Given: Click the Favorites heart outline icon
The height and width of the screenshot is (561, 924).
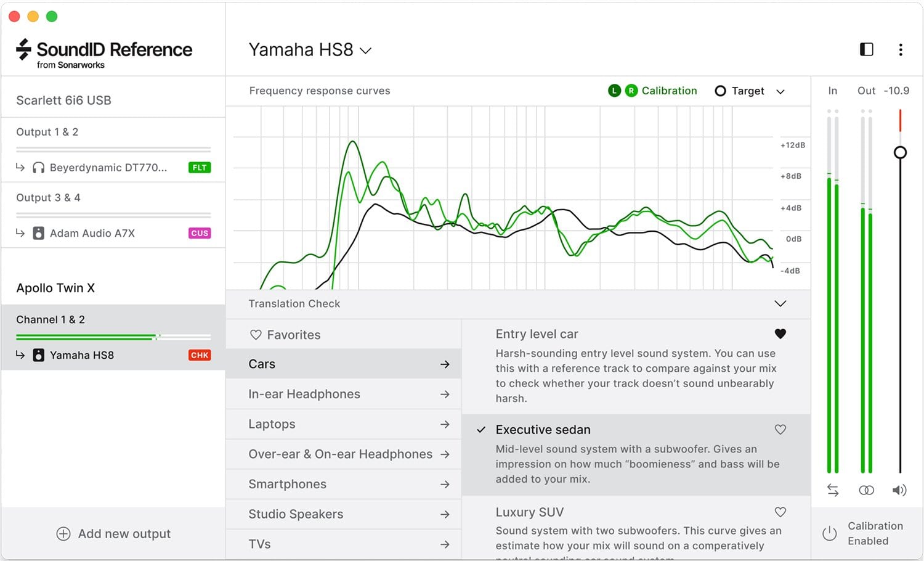Looking at the screenshot, I should click(x=256, y=335).
